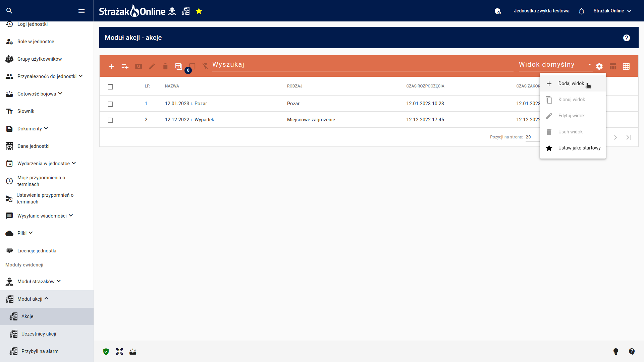Check the row for 12.01.2023 r. Pożar
Screen dimensions: 644x362
[x=110, y=104]
